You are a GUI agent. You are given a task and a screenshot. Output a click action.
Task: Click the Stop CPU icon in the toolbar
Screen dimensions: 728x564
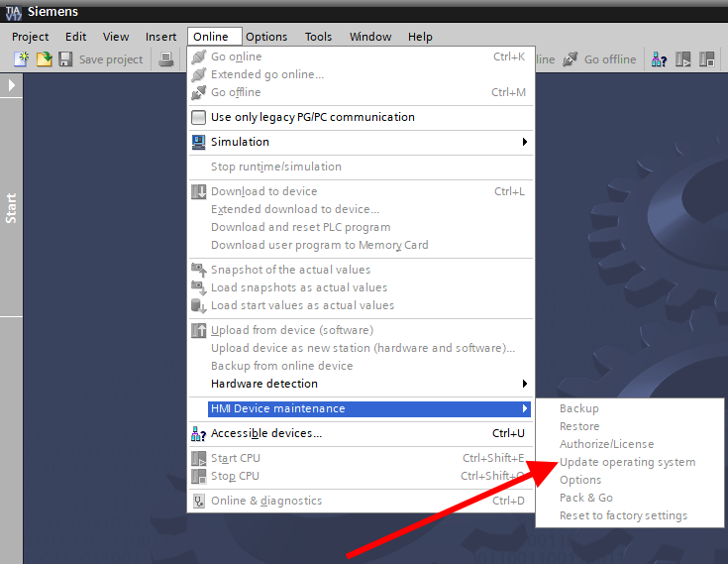pyautogui.click(x=706, y=59)
